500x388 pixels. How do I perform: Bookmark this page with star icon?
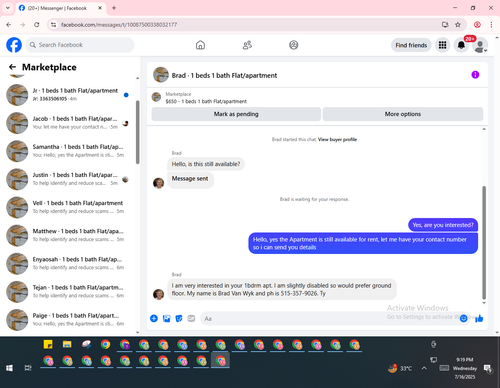tap(458, 25)
